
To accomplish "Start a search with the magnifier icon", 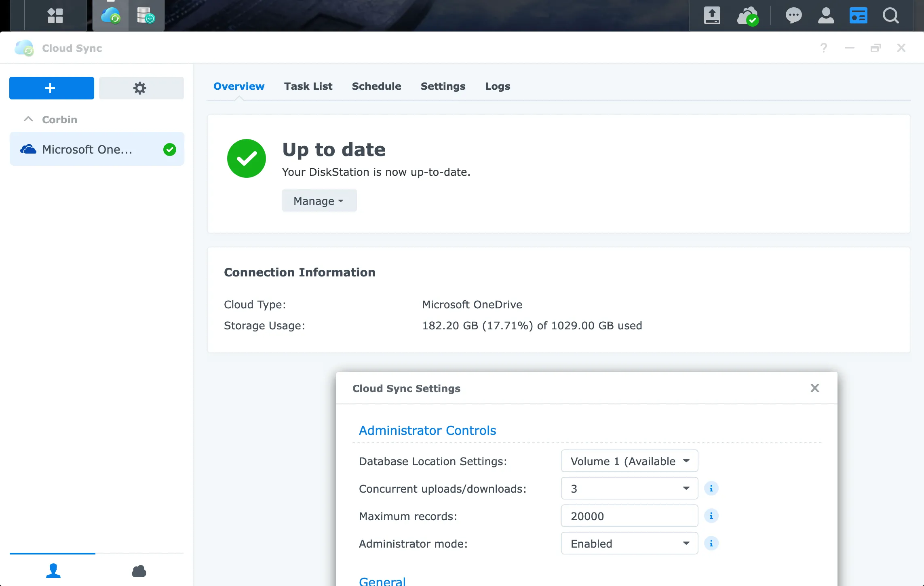I will 891,16.
